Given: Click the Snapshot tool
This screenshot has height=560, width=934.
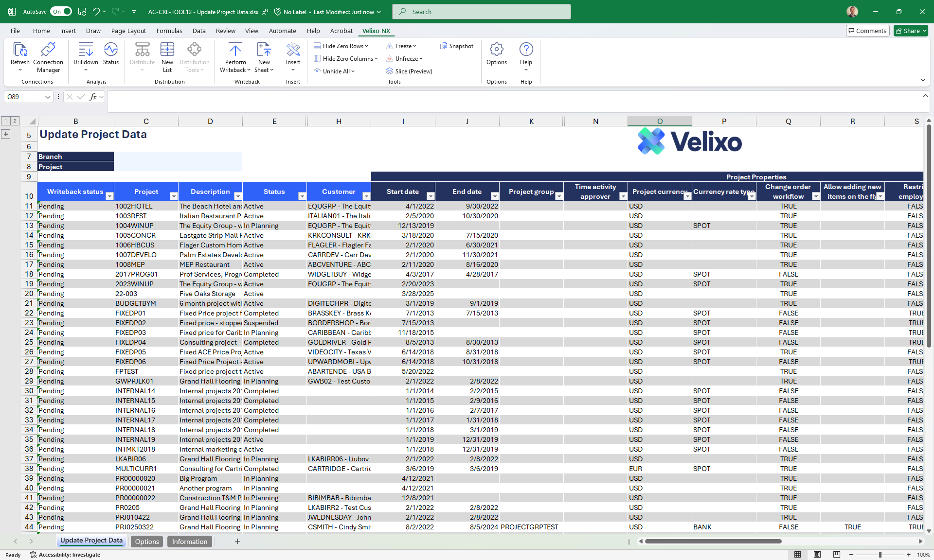Looking at the screenshot, I should (x=456, y=46).
